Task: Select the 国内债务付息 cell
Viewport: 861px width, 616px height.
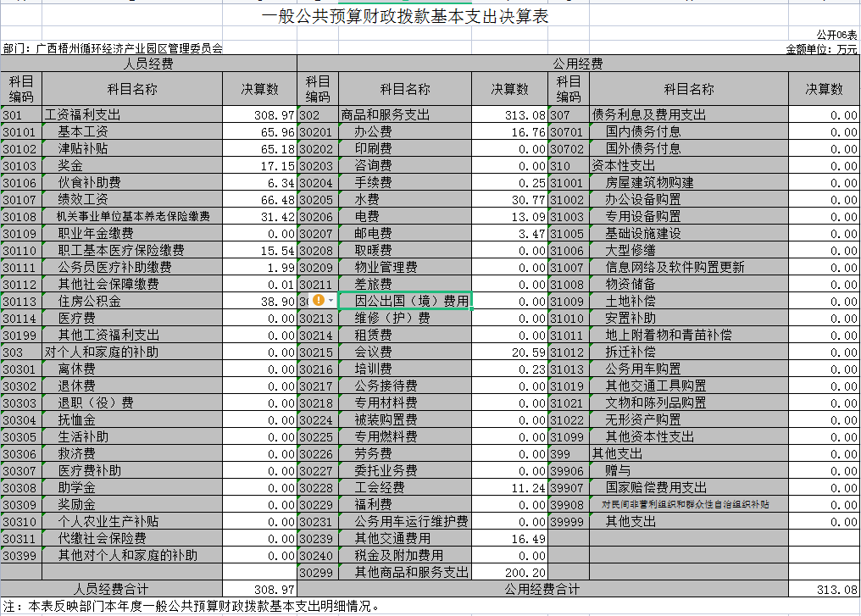Action: pyautogui.click(x=689, y=132)
